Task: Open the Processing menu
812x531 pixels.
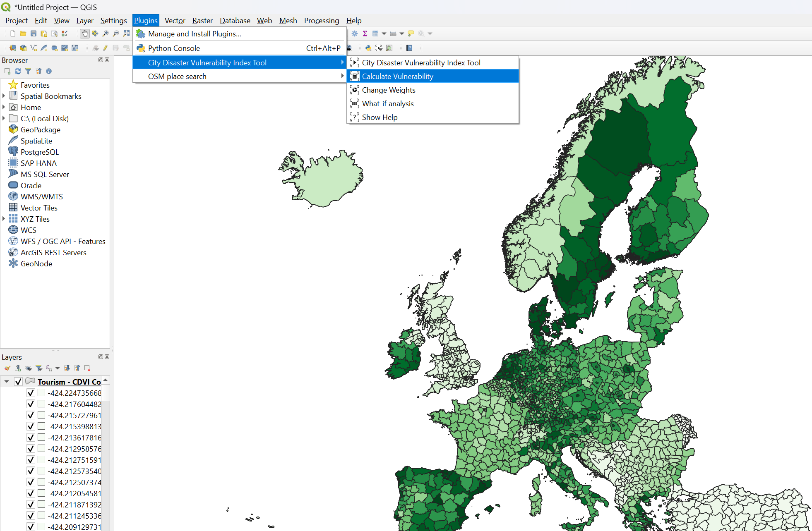Action: point(321,20)
